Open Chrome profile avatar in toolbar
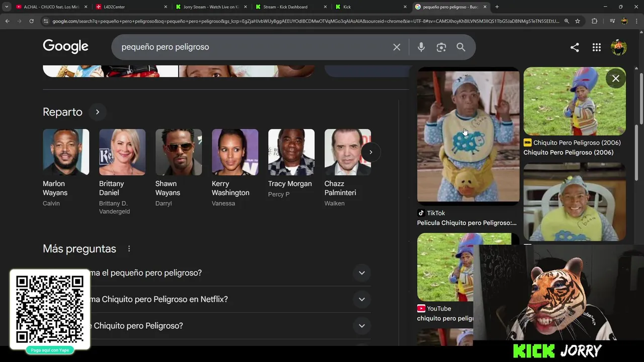This screenshot has height=362, width=644. coord(624,21)
